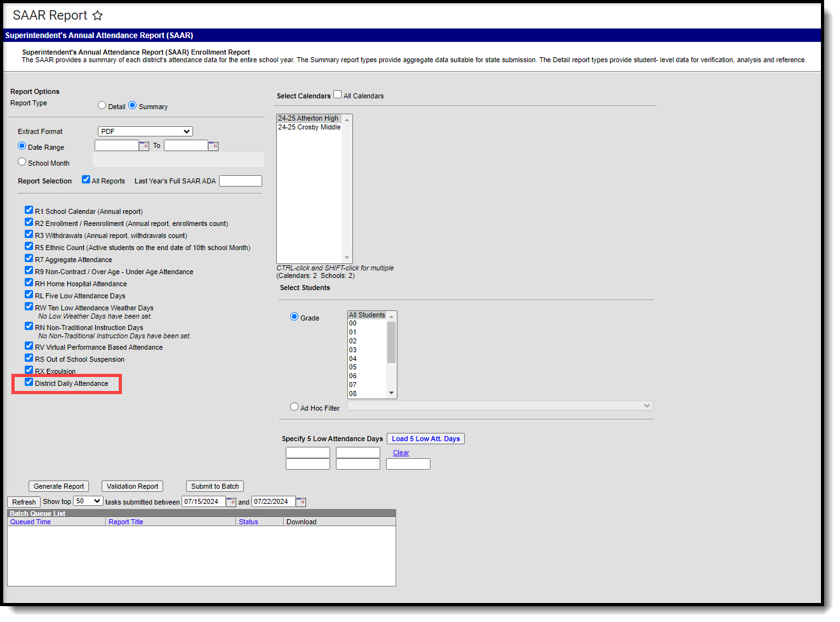
Task: Open the Extract Format PDF dropdown
Action: (x=145, y=131)
